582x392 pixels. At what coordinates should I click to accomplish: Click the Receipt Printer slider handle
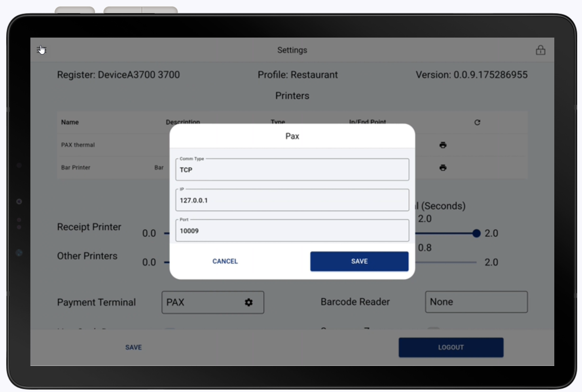[x=476, y=233]
